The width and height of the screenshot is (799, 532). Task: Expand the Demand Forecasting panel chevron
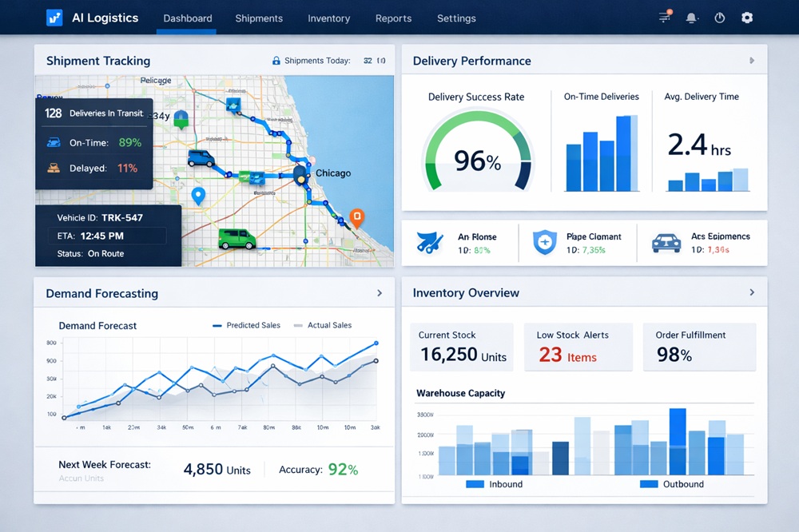click(x=380, y=293)
